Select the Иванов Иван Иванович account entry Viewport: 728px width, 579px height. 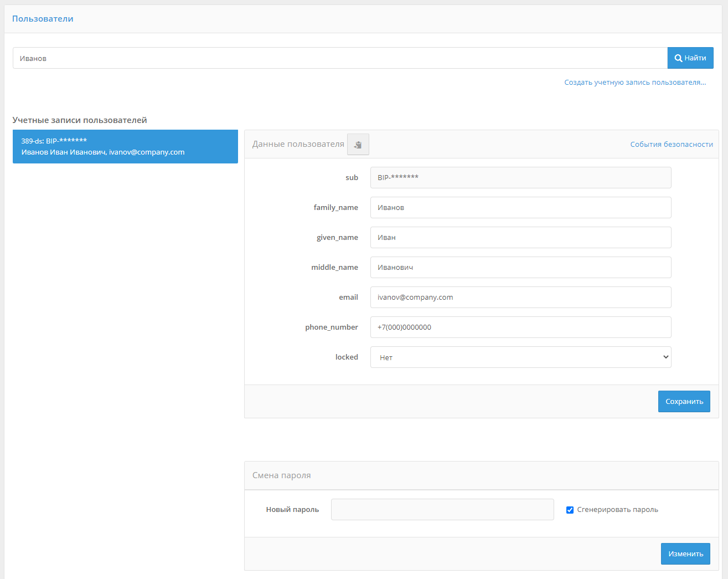point(125,147)
